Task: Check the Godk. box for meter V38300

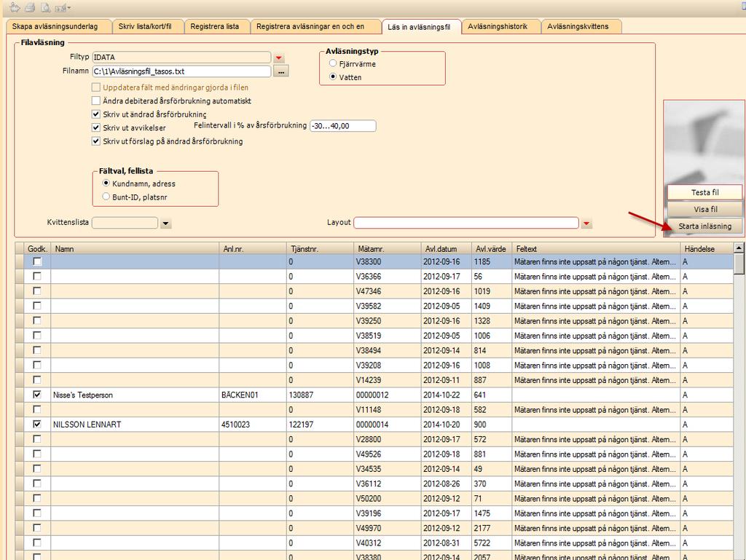Action: [x=37, y=261]
